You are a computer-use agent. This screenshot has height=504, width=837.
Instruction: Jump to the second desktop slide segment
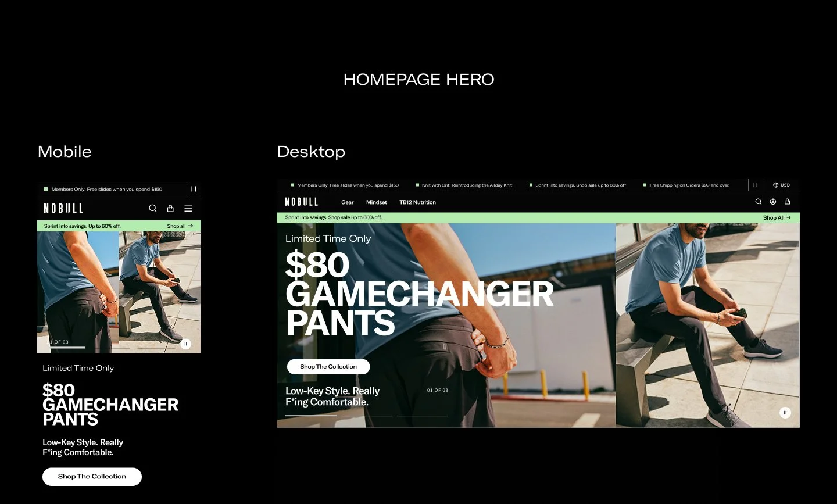click(367, 416)
